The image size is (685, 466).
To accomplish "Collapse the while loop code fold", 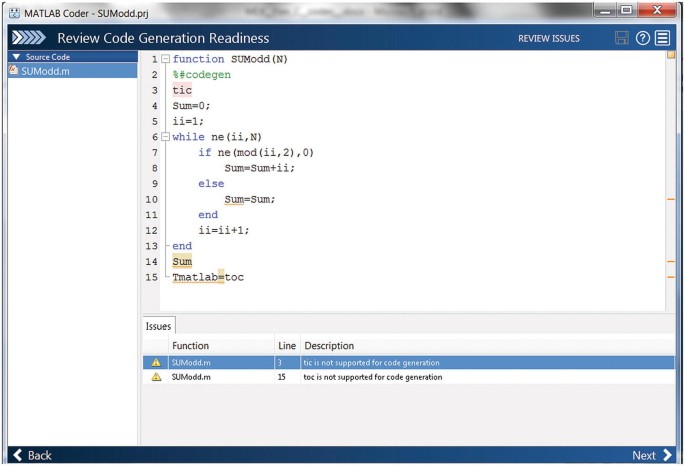I will click(x=165, y=136).
